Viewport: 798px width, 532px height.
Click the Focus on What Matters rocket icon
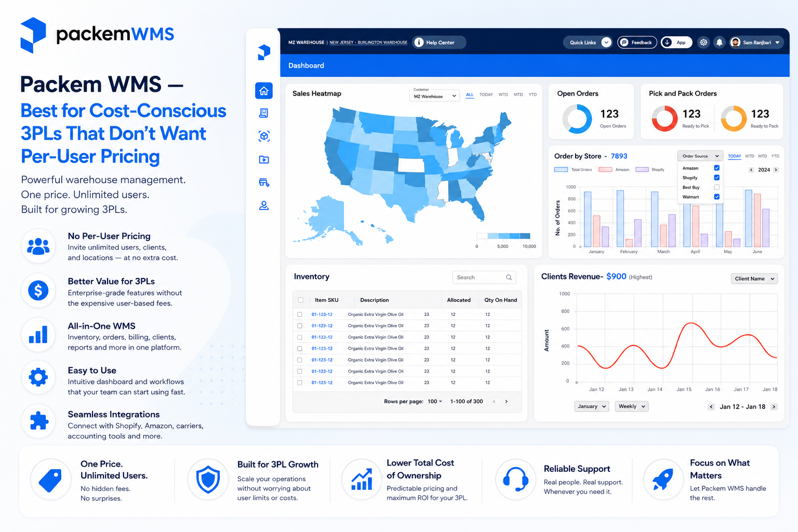(x=663, y=479)
